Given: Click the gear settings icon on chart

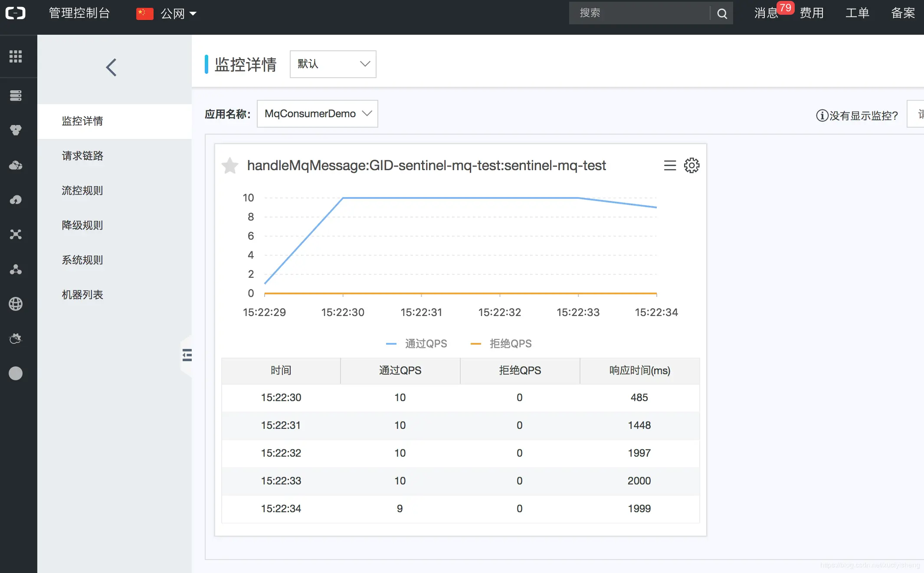Looking at the screenshot, I should [x=691, y=165].
